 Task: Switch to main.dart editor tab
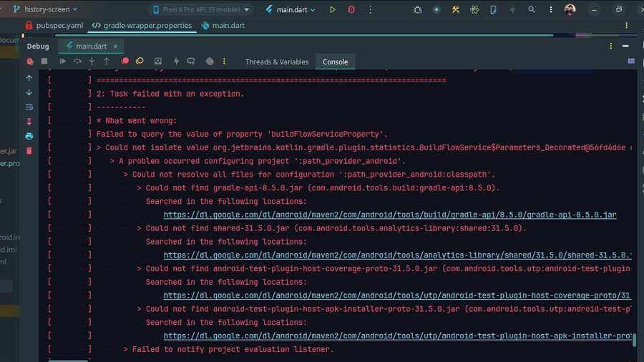coord(223,26)
